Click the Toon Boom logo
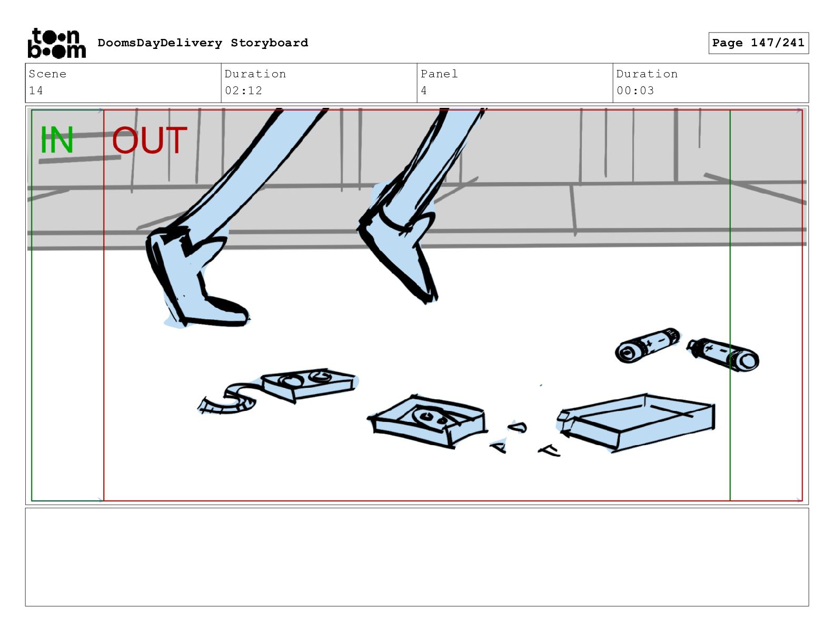The image size is (834, 644). click(x=56, y=43)
